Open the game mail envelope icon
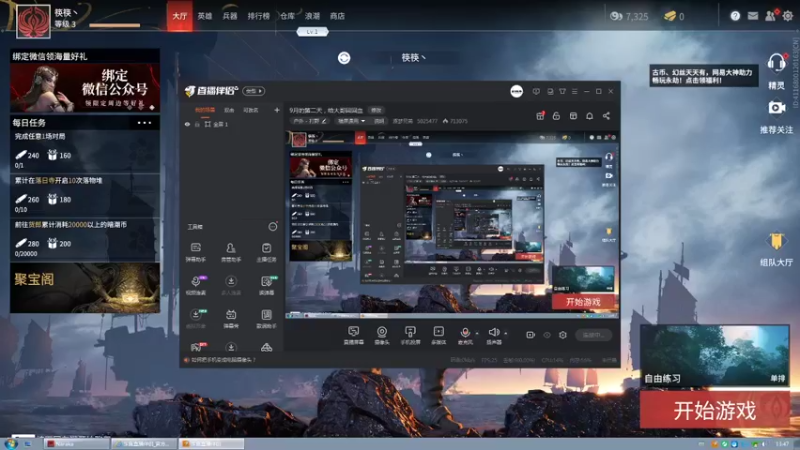This screenshot has width=800, height=450. tap(753, 16)
